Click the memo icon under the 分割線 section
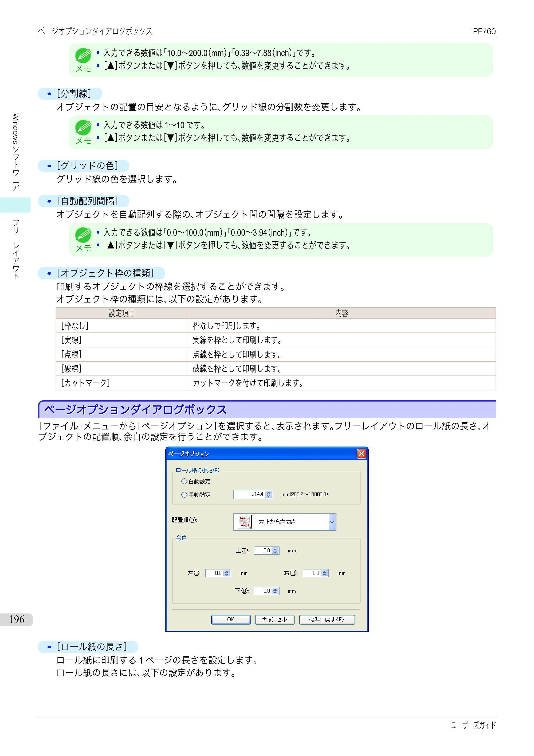Image resolution: width=534 pixels, height=756 pixels. 83,127
